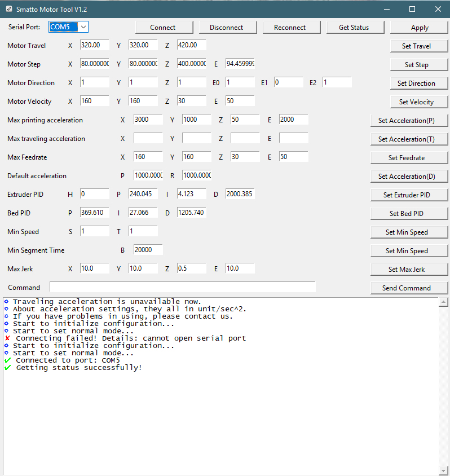Click the Bed PID D field 1205.740

pos(192,213)
